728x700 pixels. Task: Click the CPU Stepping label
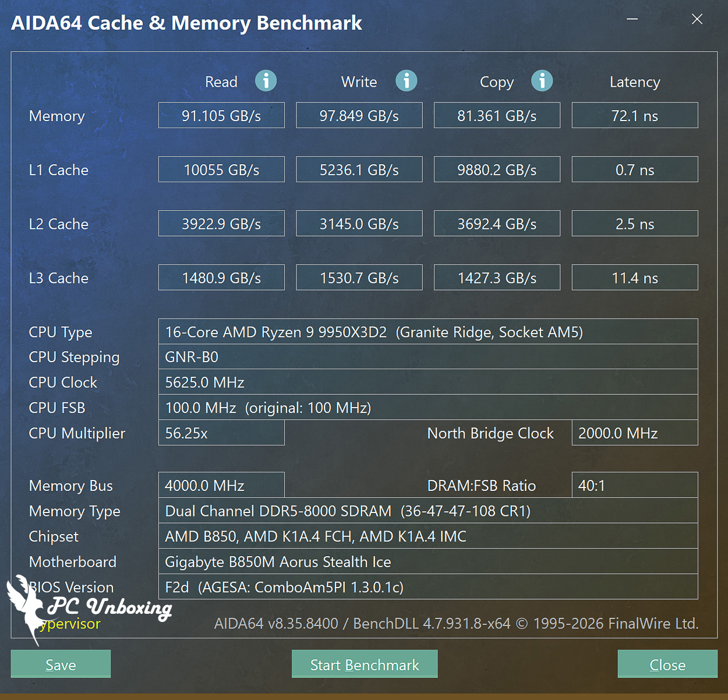tap(74, 357)
